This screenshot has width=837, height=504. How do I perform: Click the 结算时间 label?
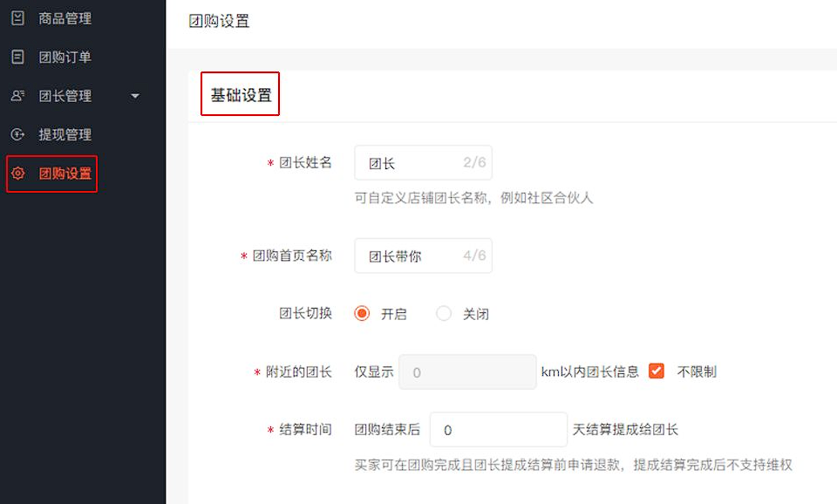305,429
